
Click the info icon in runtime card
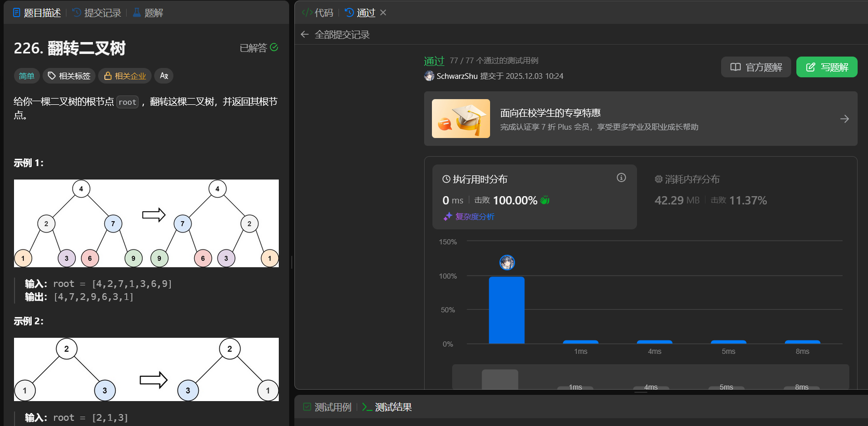pyautogui.click(x=621, y=178)
